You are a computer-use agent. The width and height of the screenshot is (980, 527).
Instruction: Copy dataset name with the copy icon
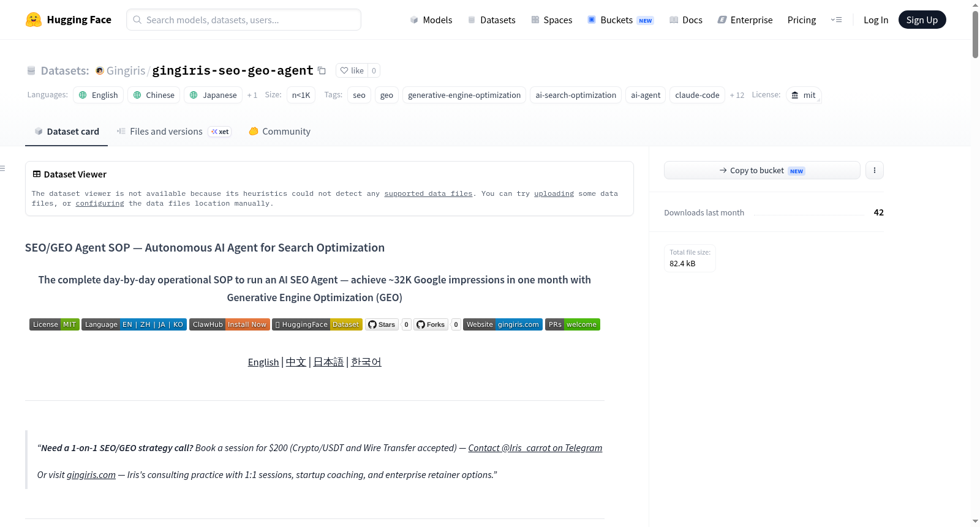322,70
